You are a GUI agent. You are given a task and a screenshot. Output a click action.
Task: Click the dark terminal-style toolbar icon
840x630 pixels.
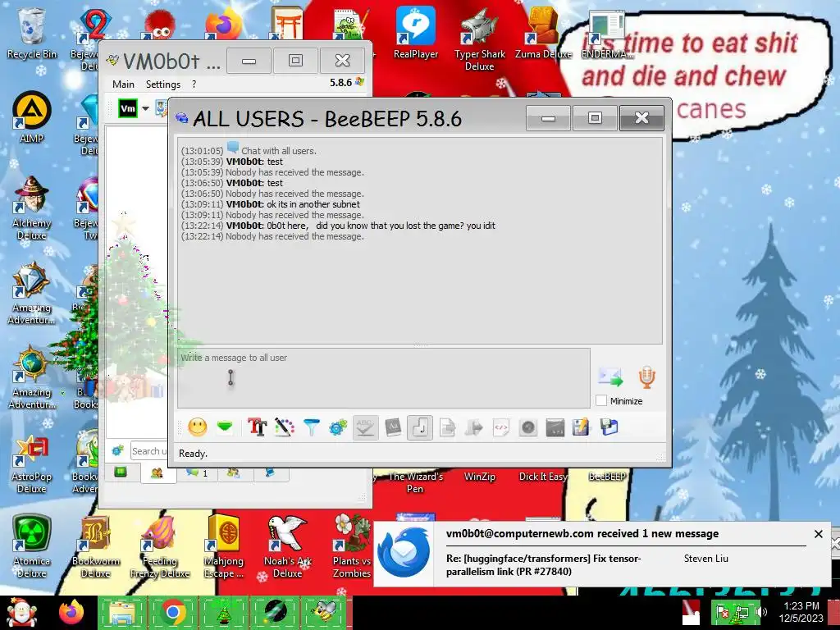coord(555,427)
